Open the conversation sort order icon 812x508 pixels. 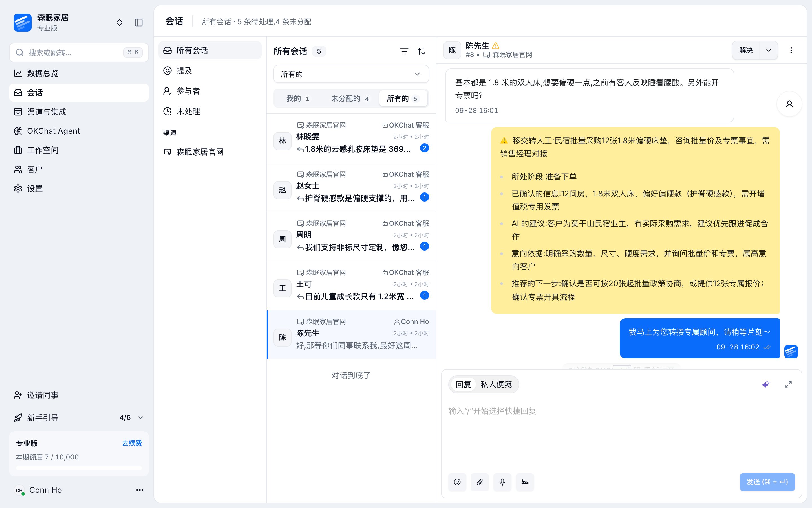421,51
